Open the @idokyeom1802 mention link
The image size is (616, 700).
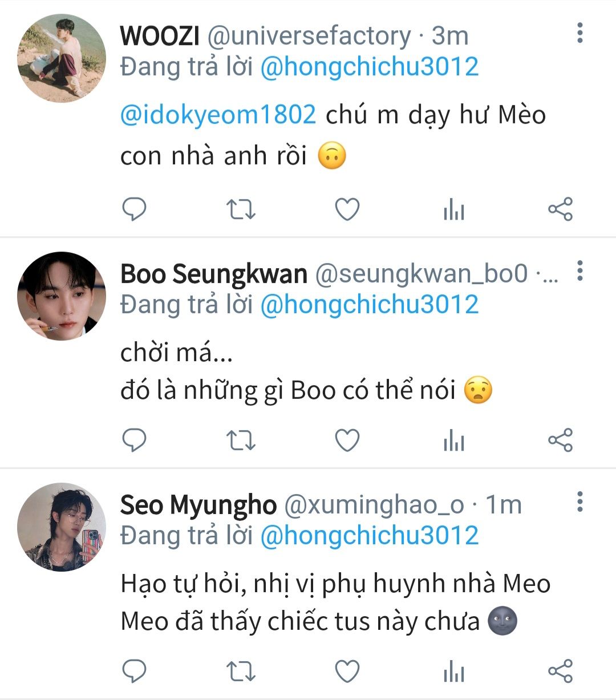click(218, 115)
